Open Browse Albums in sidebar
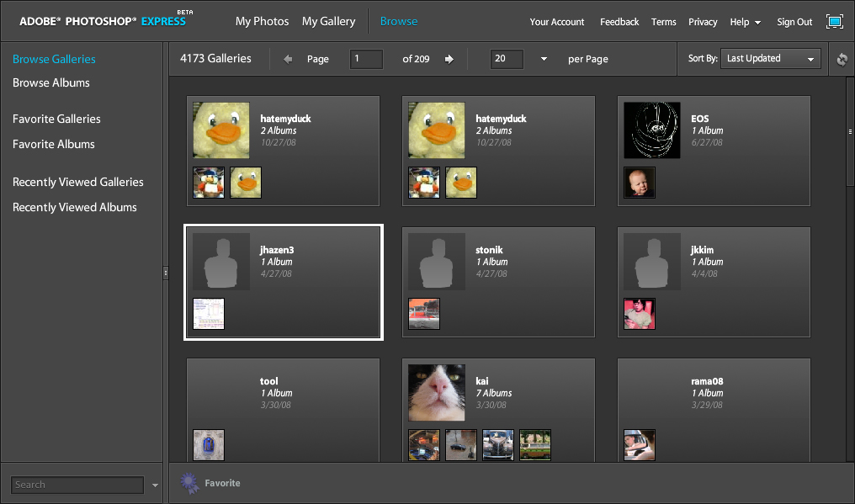Image resolution: width=855 pixels, height=504 pixels. pyautogui.click(x=51, y=82)
